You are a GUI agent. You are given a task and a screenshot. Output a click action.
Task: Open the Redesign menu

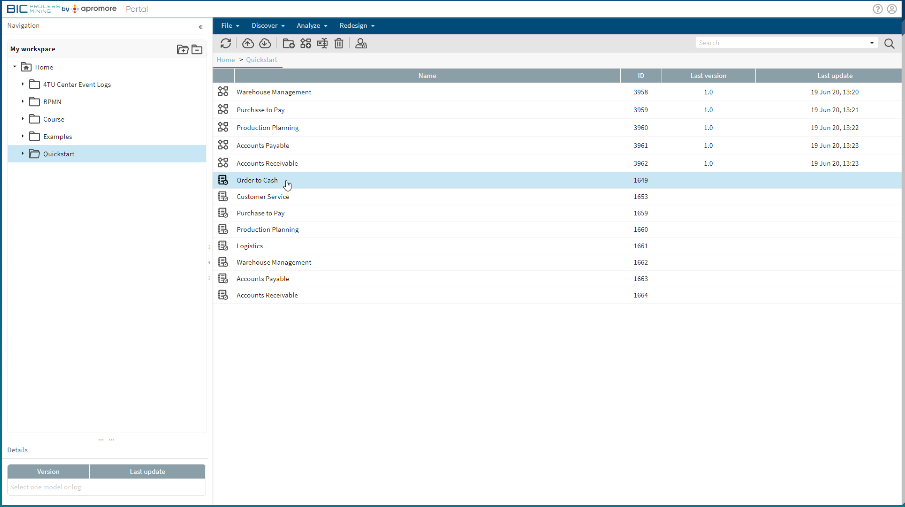click(357, 25)
